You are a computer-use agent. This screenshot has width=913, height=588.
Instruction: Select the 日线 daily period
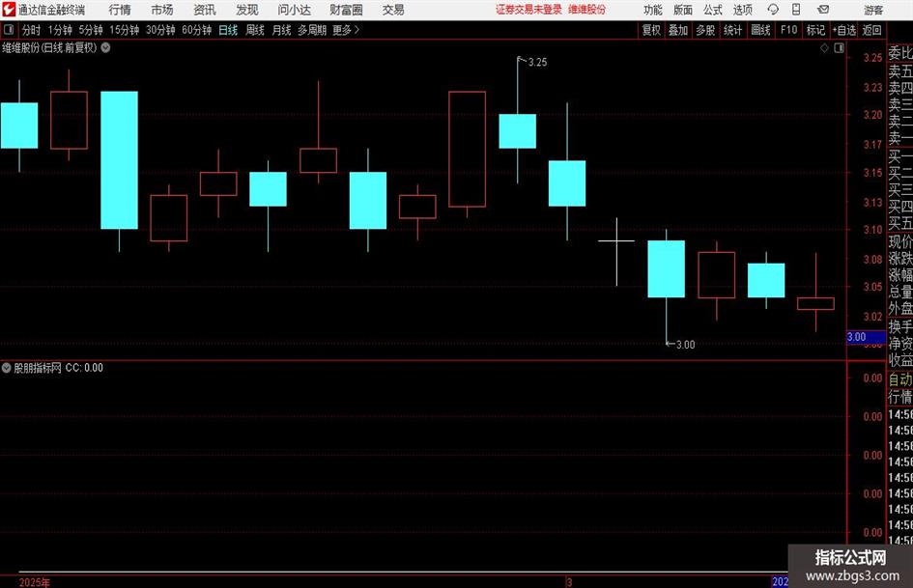click(x=228, y=30)
